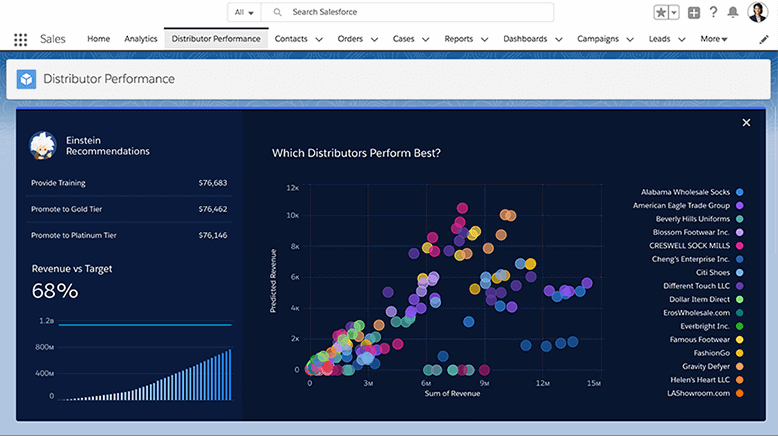Screen dimensions: 778x436
Task: Click the Citi Shoes legend swatch
Action: point(739,272)
